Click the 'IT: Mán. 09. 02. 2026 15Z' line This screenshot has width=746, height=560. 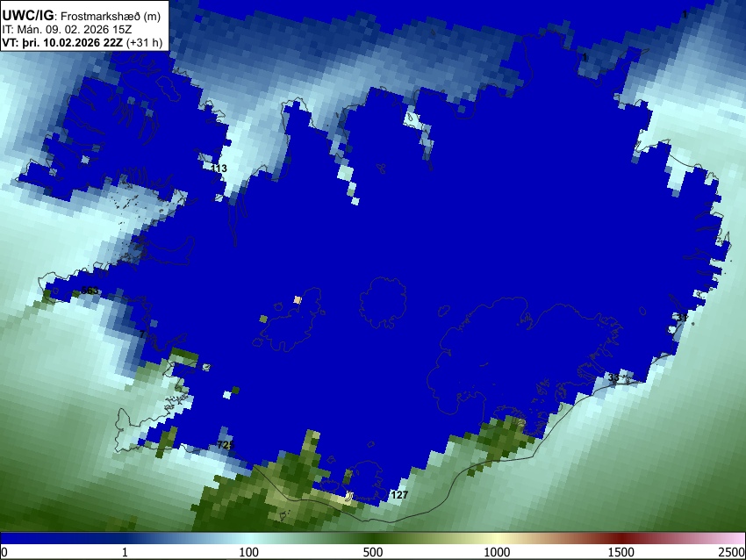pos(67,30)
